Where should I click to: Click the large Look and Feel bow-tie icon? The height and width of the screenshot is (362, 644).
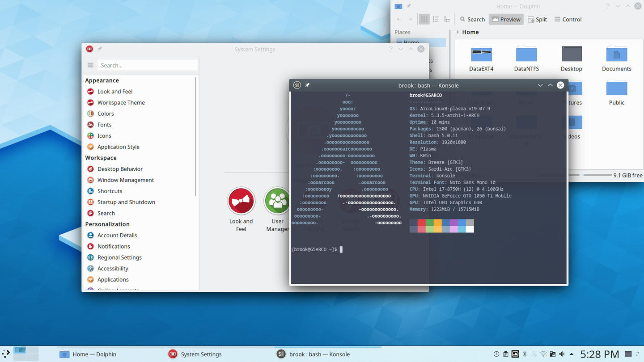pyautogui.click(x=241, y=201)
